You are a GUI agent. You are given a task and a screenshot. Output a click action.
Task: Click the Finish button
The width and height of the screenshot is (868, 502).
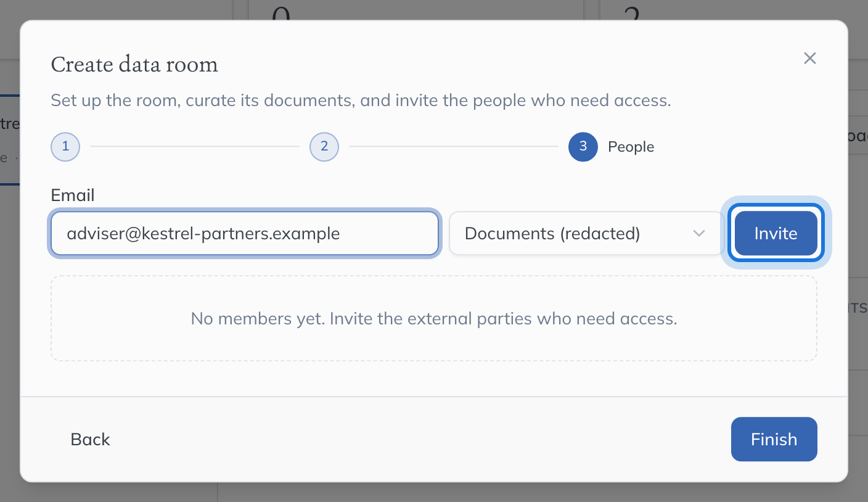(x=774, y=439)
